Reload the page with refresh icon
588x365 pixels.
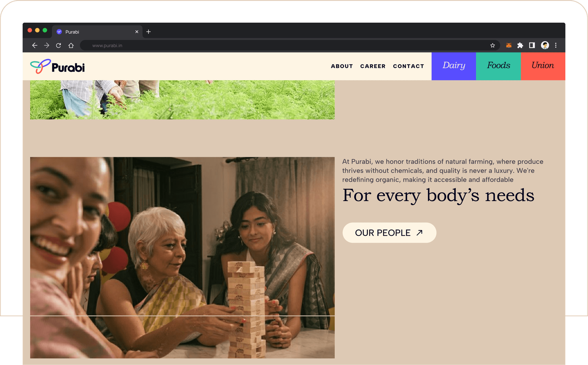59,45
